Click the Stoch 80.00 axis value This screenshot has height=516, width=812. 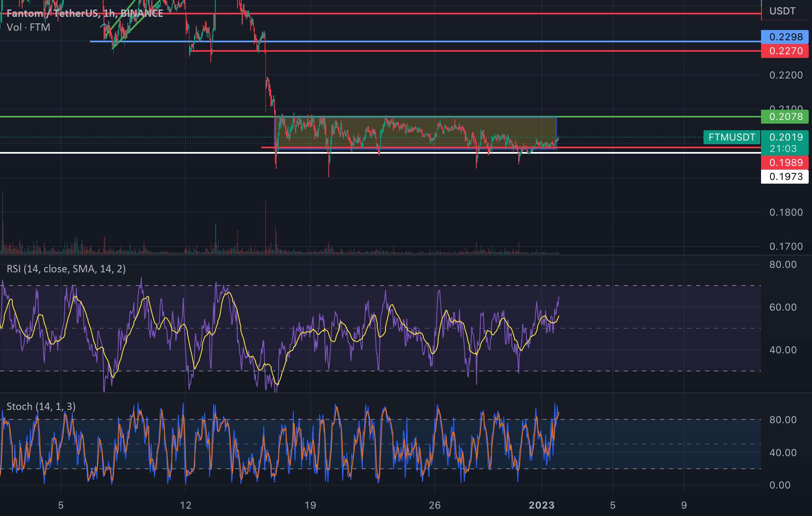click(x=783, y=420)
